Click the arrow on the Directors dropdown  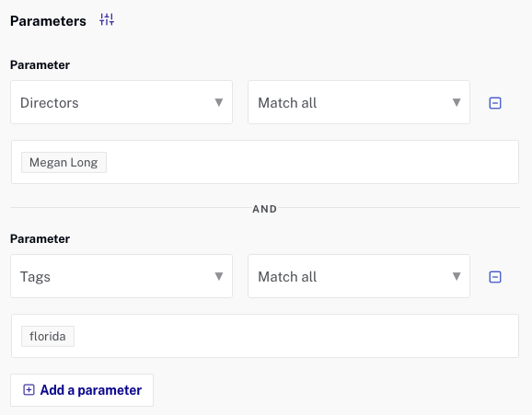(219, 102)
